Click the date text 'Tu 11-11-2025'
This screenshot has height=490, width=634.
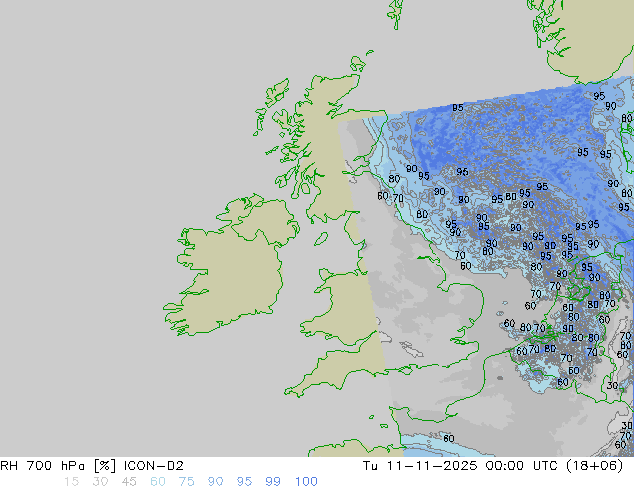coord(420,466)
